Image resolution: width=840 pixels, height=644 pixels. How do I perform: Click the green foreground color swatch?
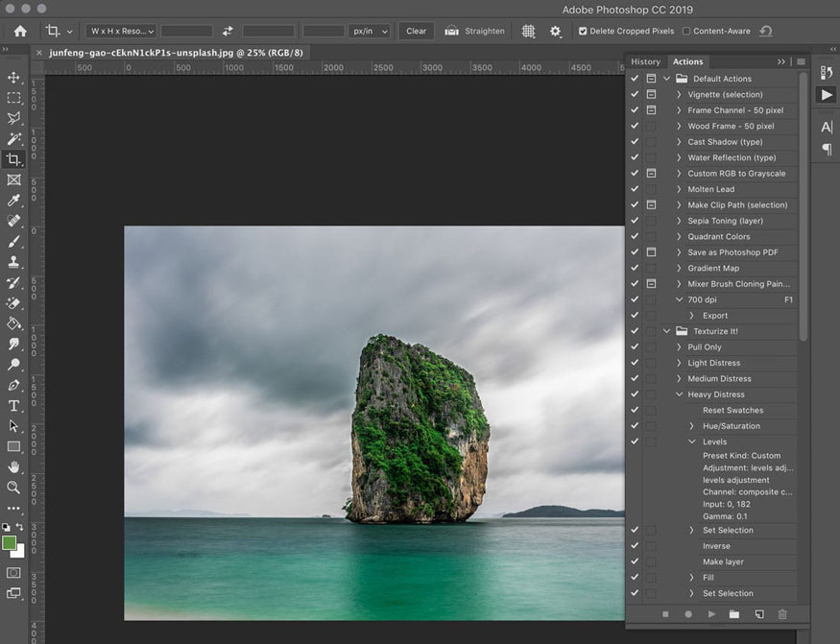[x=10, y=543]
